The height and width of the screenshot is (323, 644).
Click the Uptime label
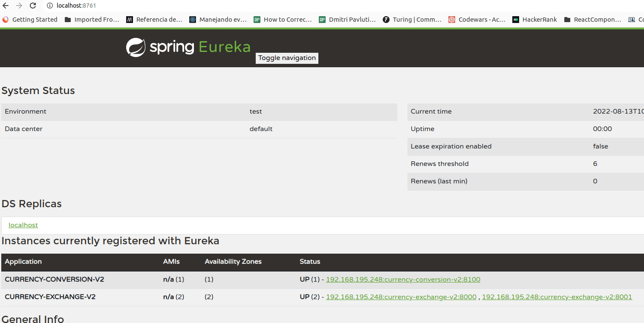(x=422, y=129)
